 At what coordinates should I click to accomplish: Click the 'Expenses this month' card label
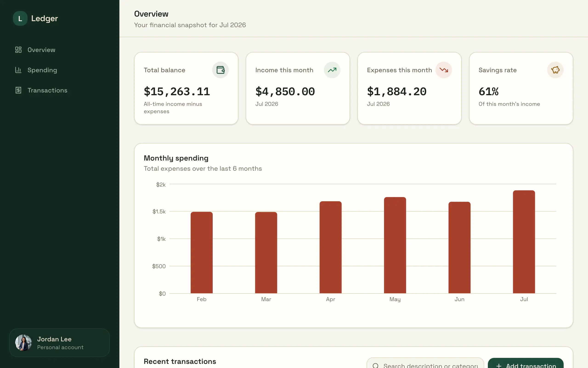399,70
